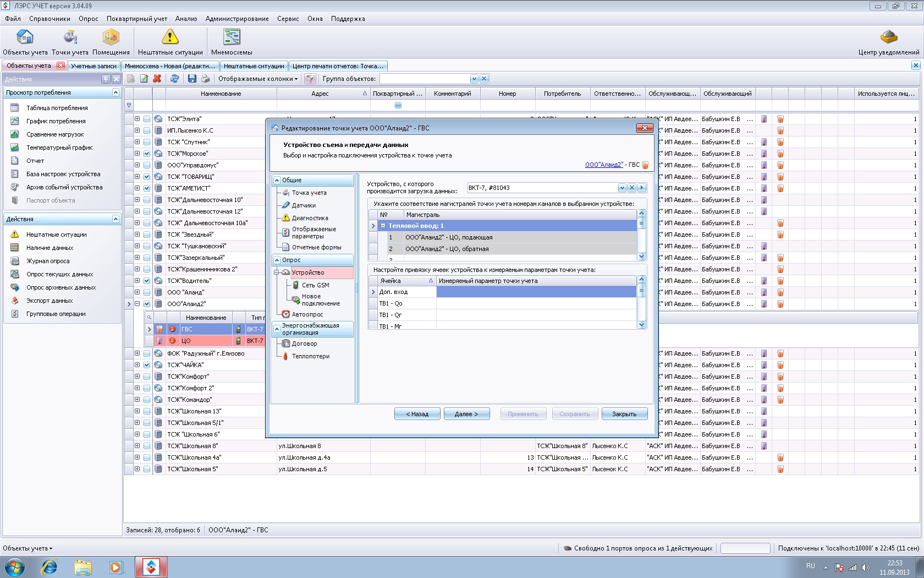
Task: Toggle the filter funnel icon in toolbar
Action: (310, 79)
